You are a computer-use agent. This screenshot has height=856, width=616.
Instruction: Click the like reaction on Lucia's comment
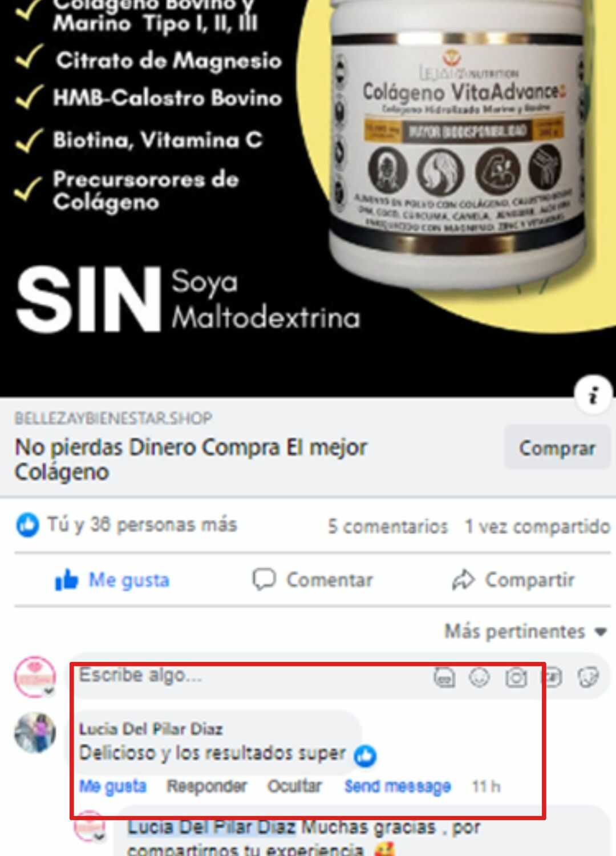[365, 756]
